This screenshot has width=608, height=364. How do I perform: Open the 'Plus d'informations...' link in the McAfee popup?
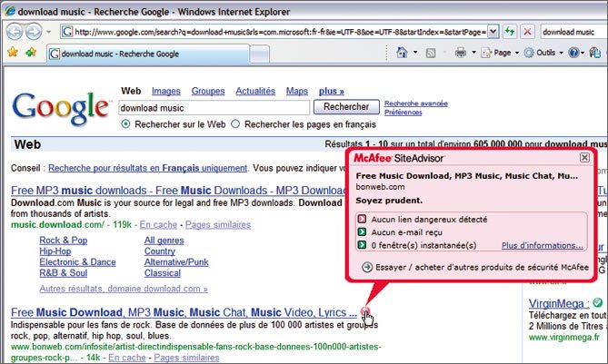pos(542,245)
